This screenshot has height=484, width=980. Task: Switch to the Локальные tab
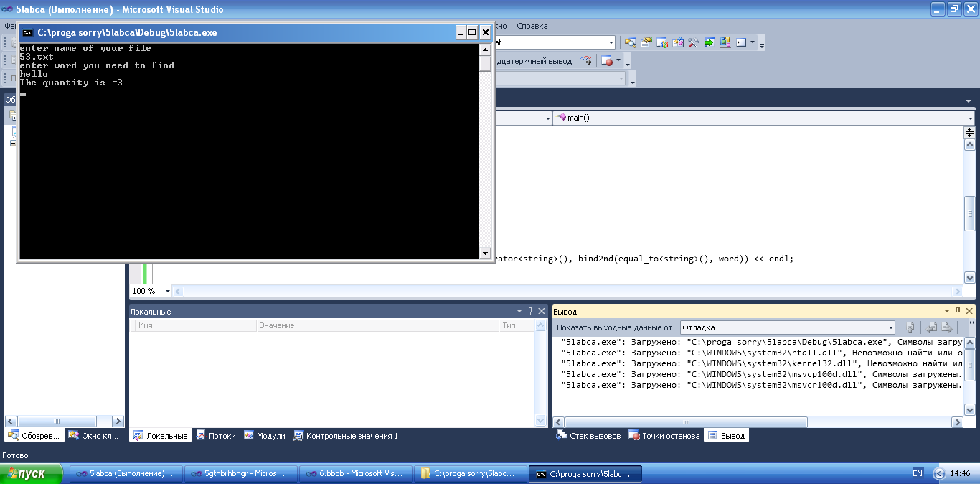pos(160,436)
